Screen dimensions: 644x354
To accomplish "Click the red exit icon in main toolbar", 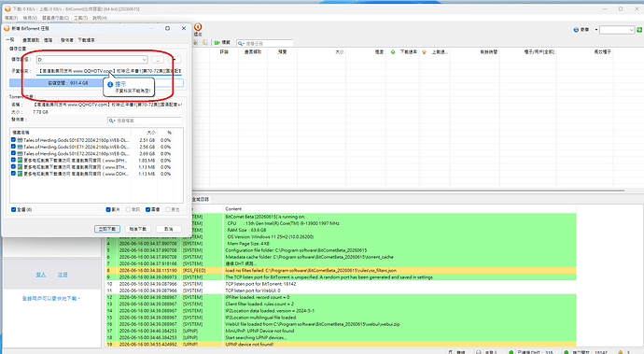I will [198, 27].
